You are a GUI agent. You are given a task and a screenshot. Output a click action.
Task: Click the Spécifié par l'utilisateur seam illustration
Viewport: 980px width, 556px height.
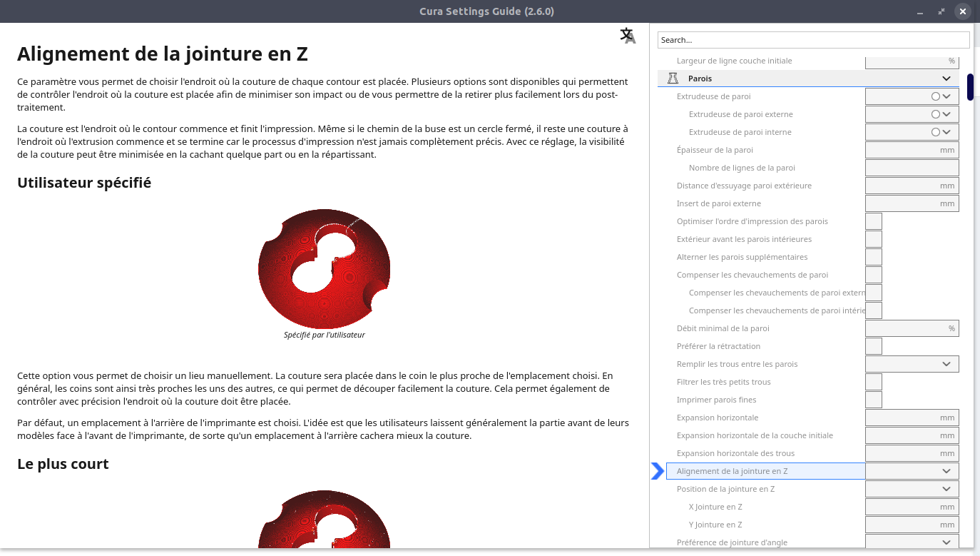[324, 268]
